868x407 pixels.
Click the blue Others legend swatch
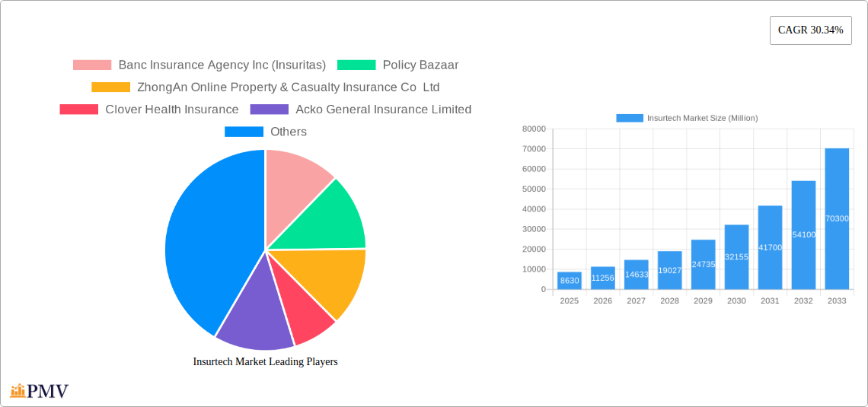(x=244, y=132)
